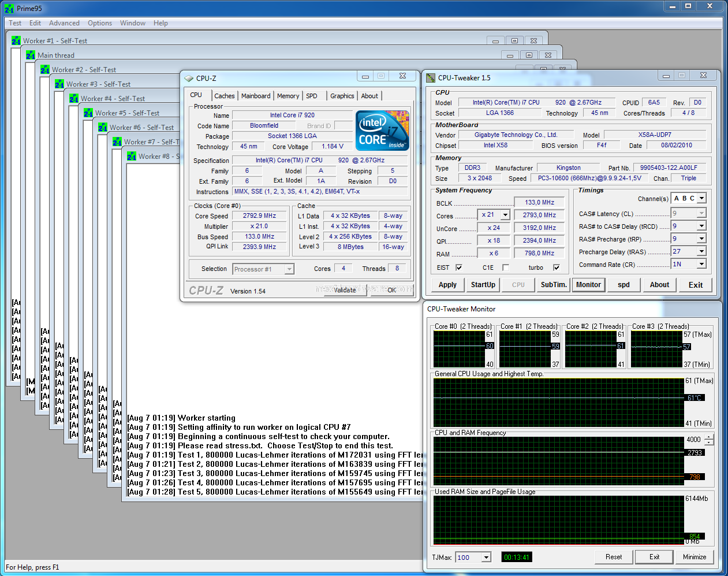Open the Cores multiplier x21 dropdown
Screen dimensions: 728x576
[506, 215]
